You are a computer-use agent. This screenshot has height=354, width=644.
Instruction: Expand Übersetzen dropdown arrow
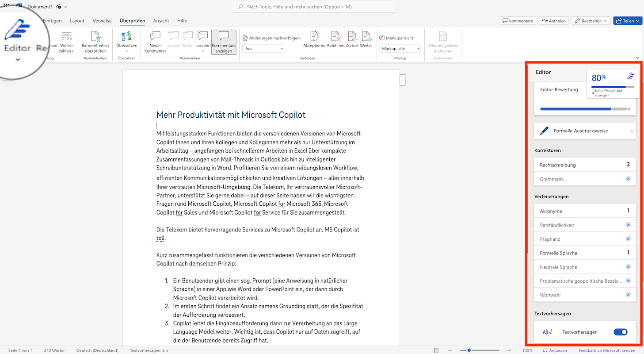point(126,52)
